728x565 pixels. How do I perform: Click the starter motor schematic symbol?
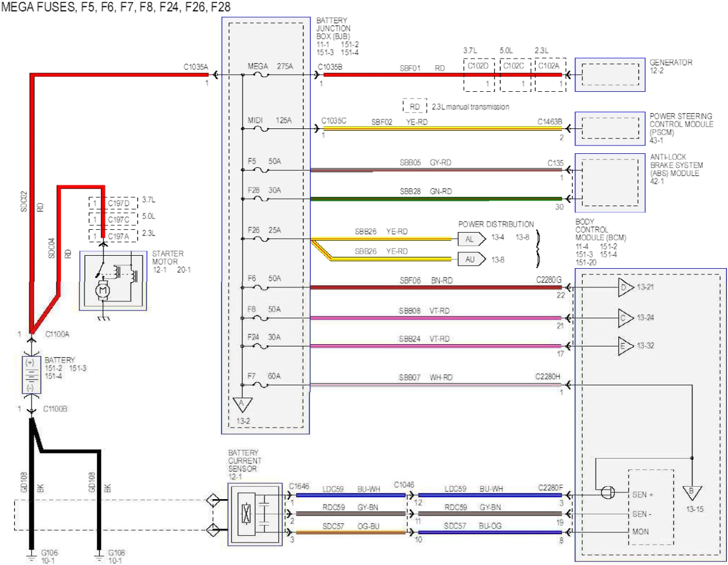(x=113, y=281)
